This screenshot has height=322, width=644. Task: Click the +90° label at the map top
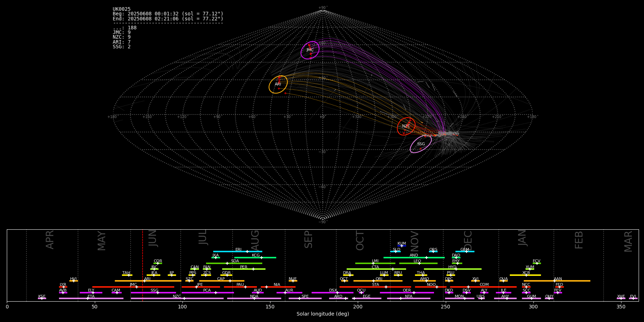(323, 8)
